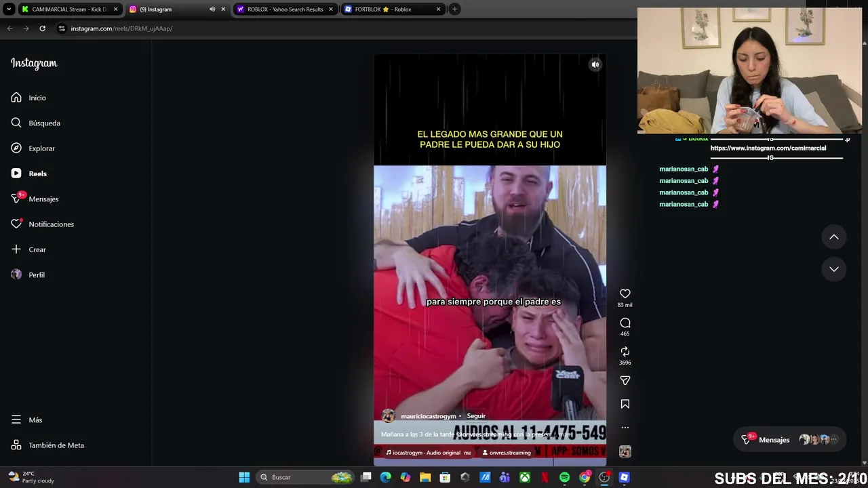Open Windows Start menu
Image resolution: width=868 pixels, height=488 pixels.
point(244,477)
